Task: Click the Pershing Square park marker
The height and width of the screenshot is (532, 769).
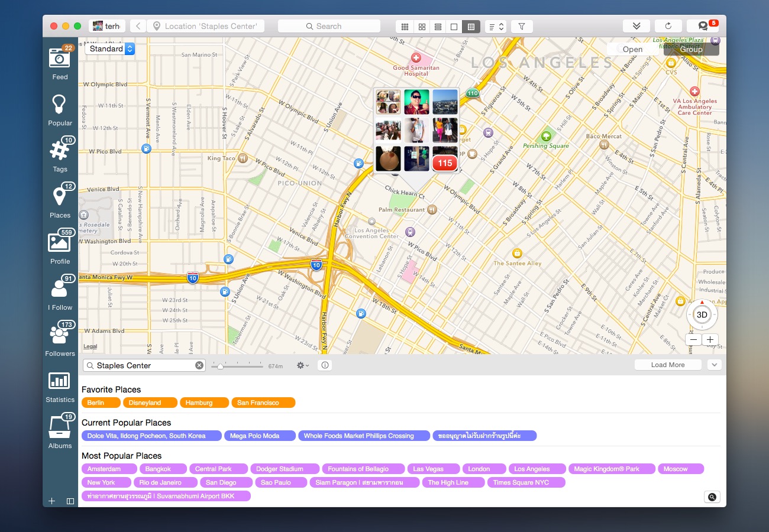Action: coord(546,136)
